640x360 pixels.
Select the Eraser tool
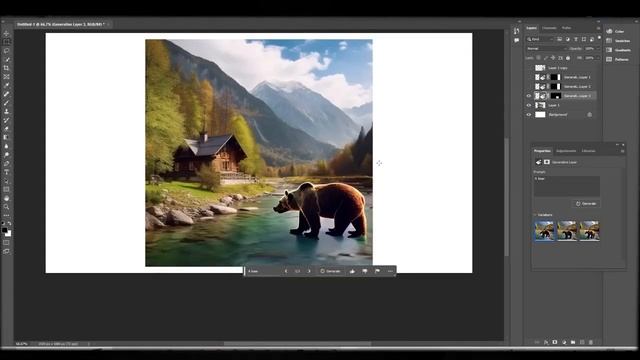6,129
